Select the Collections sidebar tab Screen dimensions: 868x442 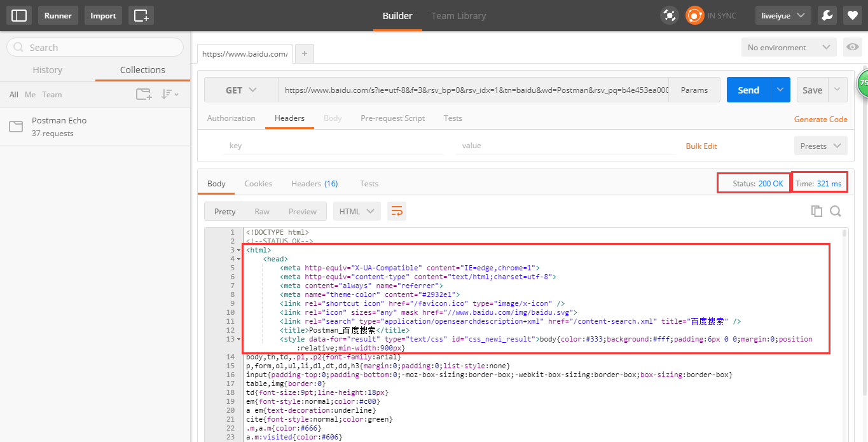point(142,70)
